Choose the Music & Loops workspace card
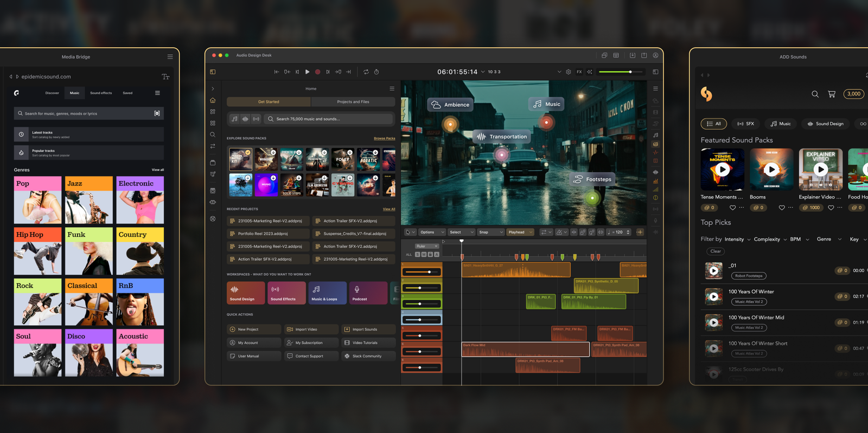The height and width of the screenshot is (433, 868). (x=328, y=293)
